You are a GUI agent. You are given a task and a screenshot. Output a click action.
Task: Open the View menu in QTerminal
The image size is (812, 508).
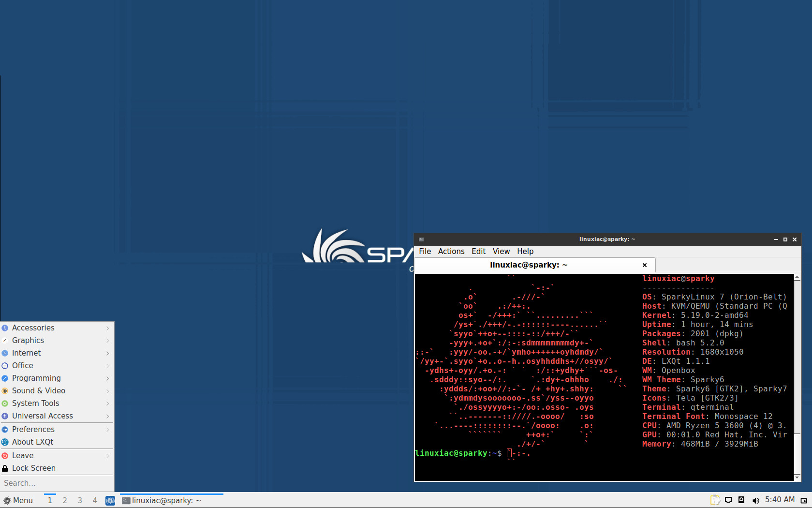click(x=501, y=251)
